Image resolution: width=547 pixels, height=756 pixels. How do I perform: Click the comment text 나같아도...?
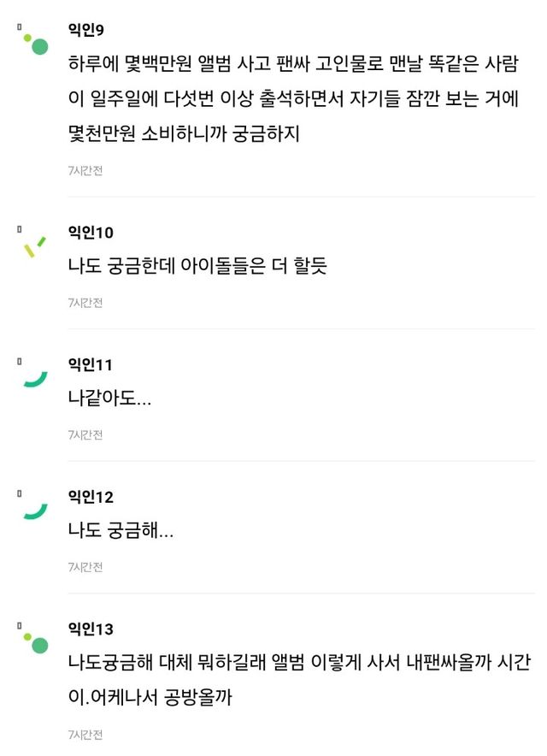109,399
